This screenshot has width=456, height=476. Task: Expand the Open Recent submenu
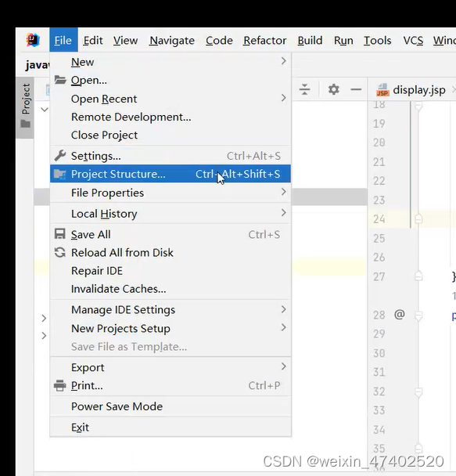[171, 99]
